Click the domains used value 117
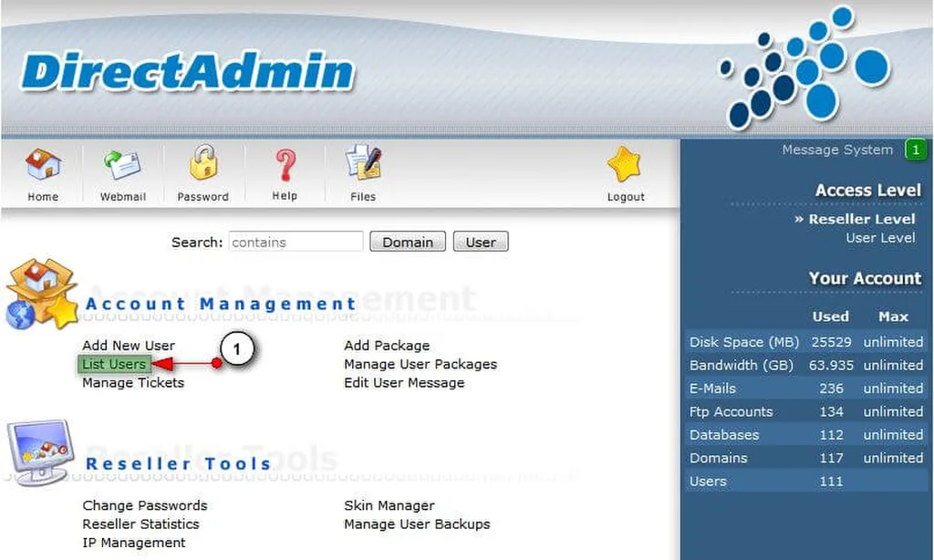The width and height of the screenshot is (934, 560). coord(831,458)
